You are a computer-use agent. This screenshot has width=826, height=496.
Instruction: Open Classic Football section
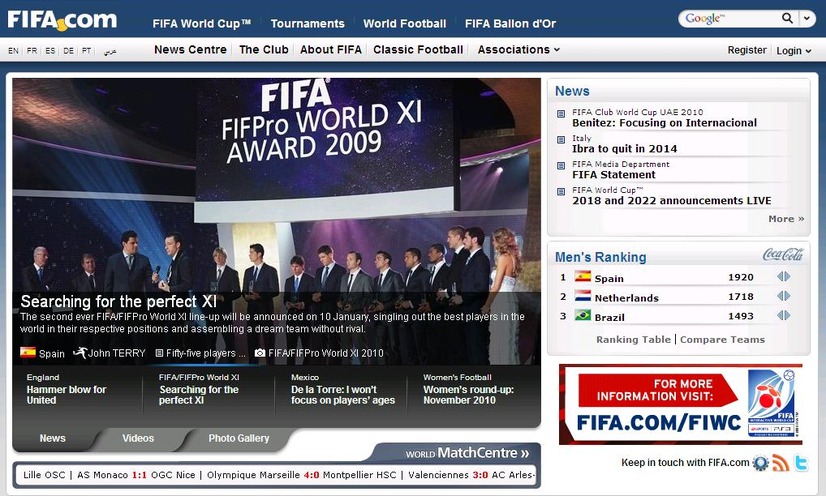tap(418, 49)
